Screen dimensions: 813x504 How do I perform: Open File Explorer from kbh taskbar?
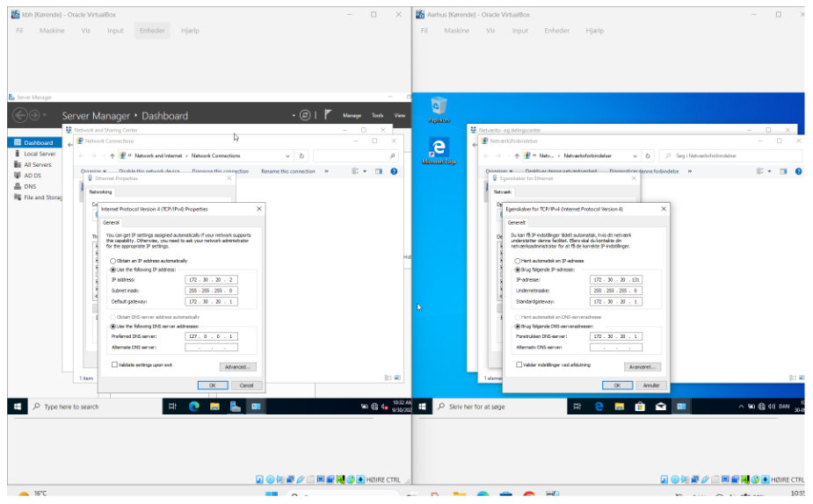pyautogui.click(x=214, y=407)
